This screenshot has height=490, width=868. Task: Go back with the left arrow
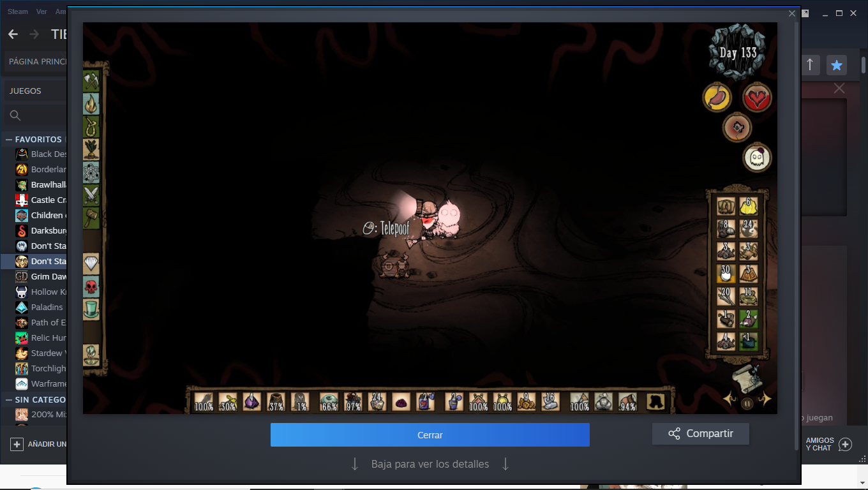click(13, 34)
